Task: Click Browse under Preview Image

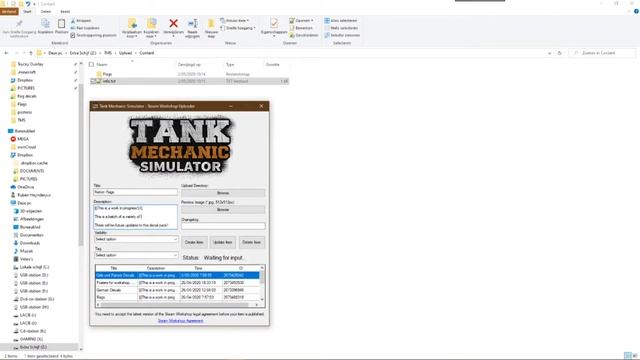Action: pos(223,210)
